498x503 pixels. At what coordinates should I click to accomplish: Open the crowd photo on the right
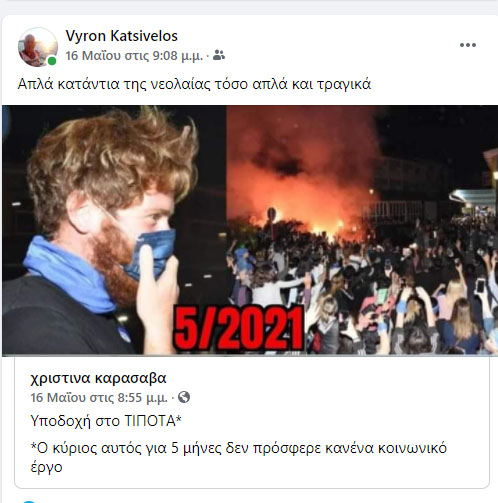[362, 230]
